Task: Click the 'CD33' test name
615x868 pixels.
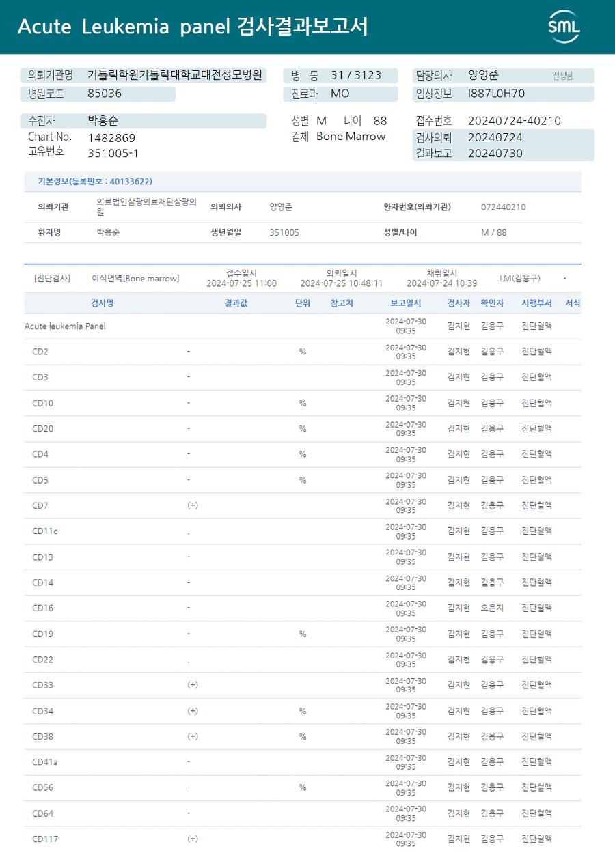Action: point(42,686)
